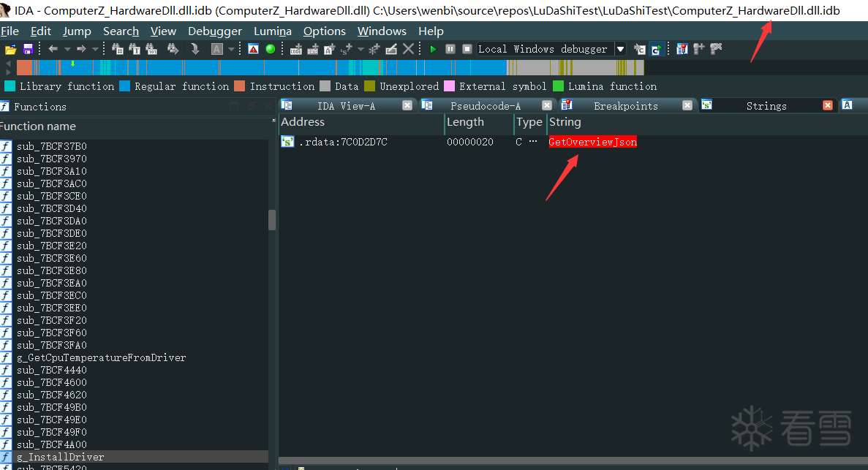868x470 pixels.
Task: Click the Regular function blue legend swatch
Action: click(x=124, y=86)
